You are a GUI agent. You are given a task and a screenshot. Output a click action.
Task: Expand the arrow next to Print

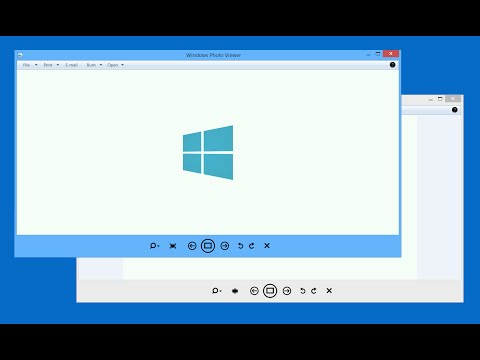[58, 65]
